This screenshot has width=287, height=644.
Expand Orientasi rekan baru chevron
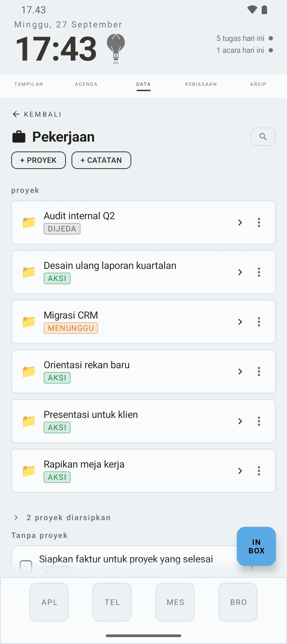click(240, 371)
